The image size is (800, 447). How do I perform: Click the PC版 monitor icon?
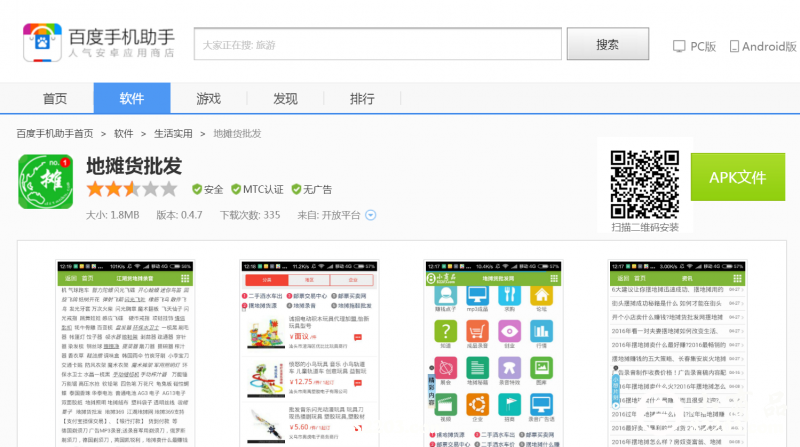[679, 46]
